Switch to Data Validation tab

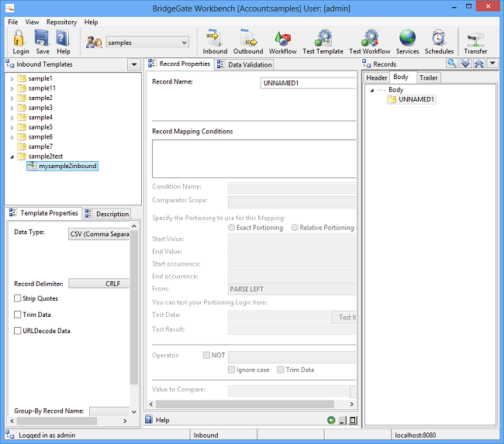point(244,64)
